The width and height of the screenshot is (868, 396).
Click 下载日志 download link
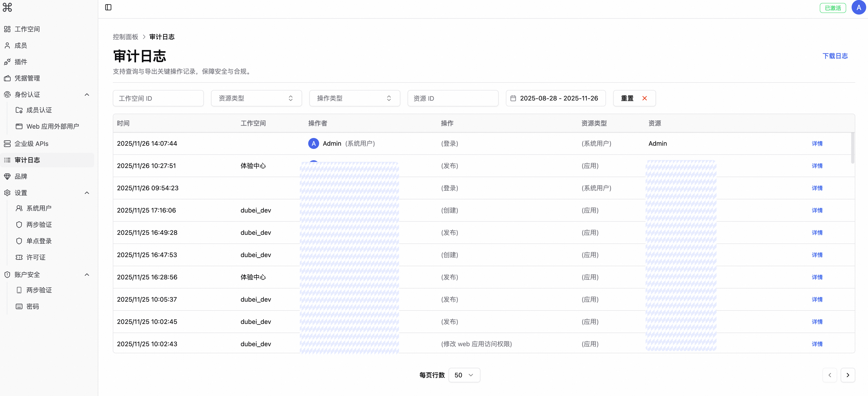(x=835, y=56)
